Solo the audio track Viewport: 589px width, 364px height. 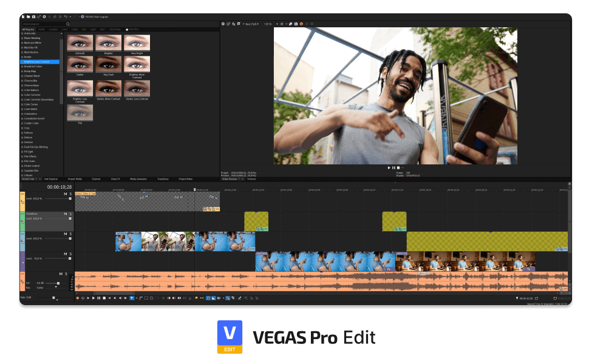pyautogui.click(x=66, y=274)
